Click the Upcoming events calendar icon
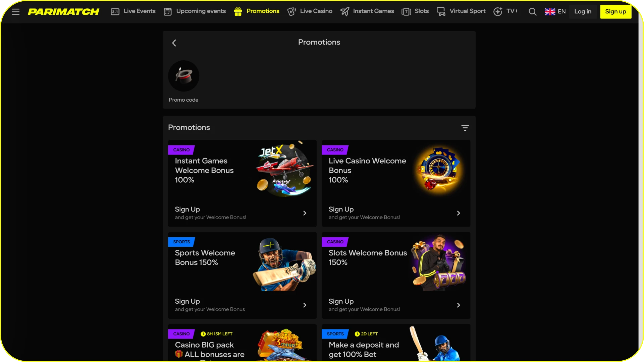 click(168, 12)
